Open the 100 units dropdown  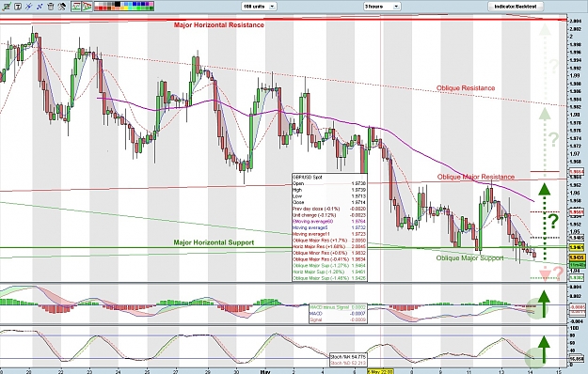(x=259, y=7)
